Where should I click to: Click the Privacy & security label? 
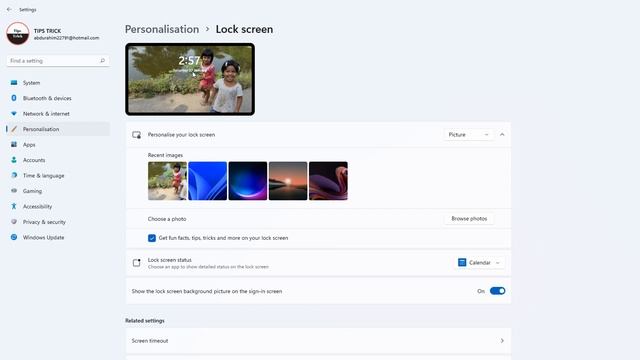pyautogui.click(x=44, y=222)
